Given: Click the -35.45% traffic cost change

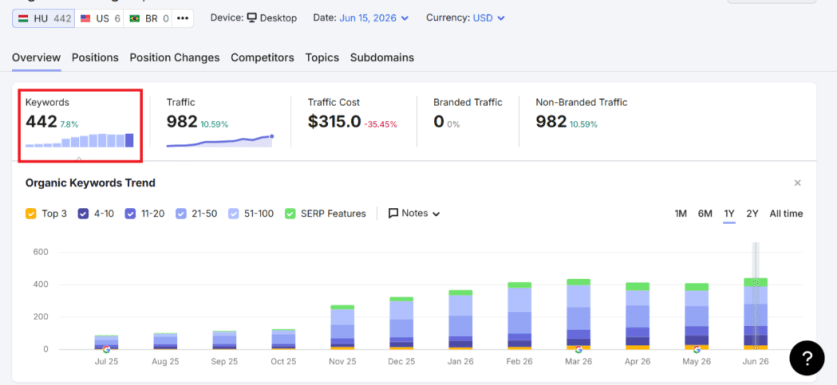Looking at the screenshot, I should [x=381, y=124].
